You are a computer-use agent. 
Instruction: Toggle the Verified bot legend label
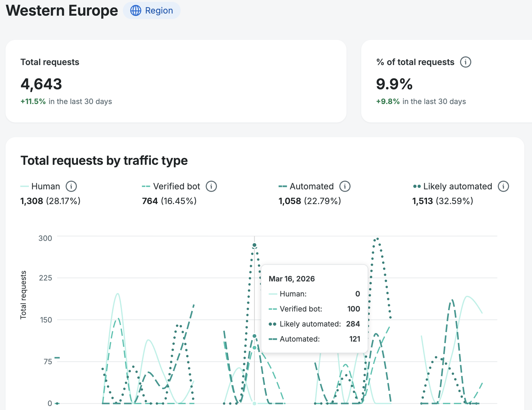click(176, 186)
